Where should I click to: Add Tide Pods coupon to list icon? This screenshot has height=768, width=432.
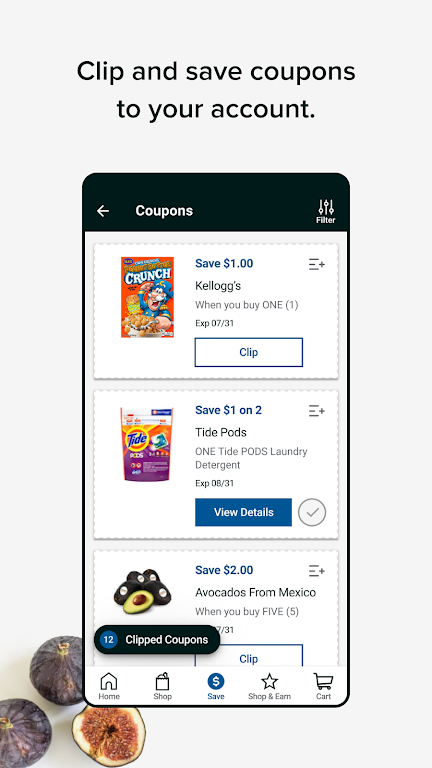pyautogui.click(x=317, y=411)
